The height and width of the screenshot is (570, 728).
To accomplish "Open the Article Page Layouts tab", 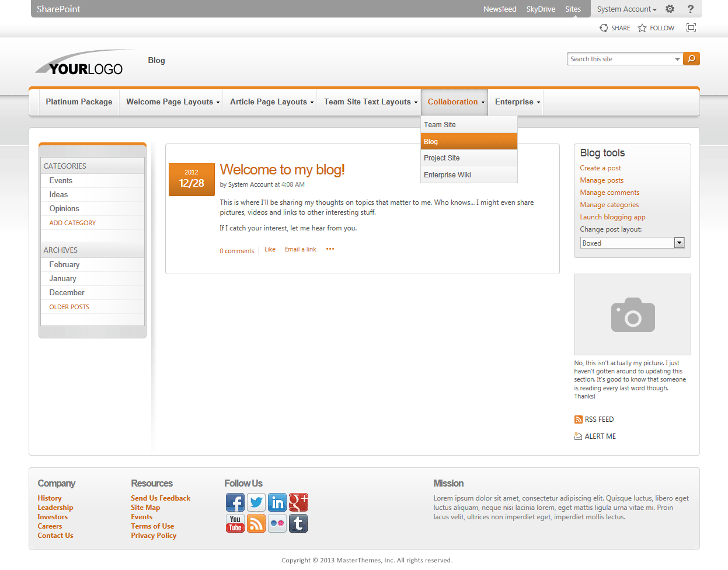I will (x=270, y=102).
